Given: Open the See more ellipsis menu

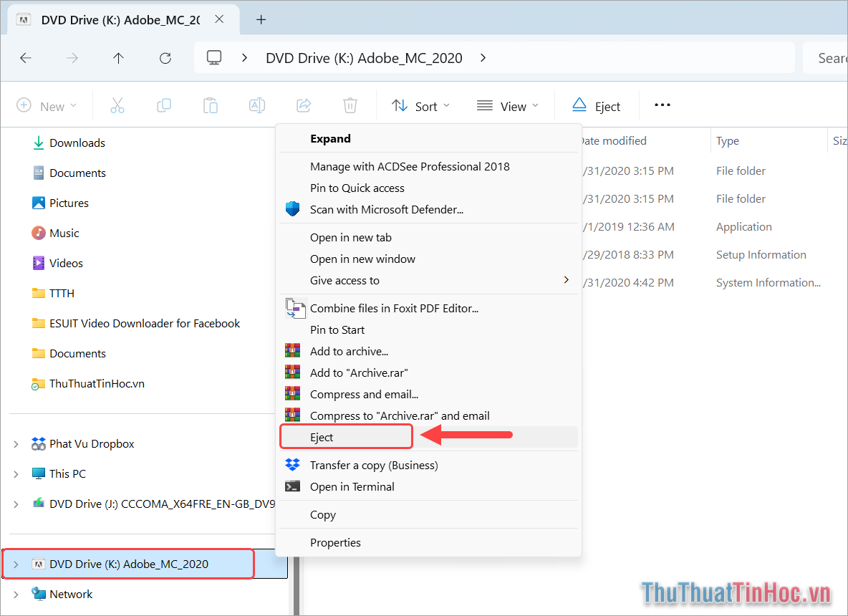Looking at the screenshot, I should coord(662,105).
